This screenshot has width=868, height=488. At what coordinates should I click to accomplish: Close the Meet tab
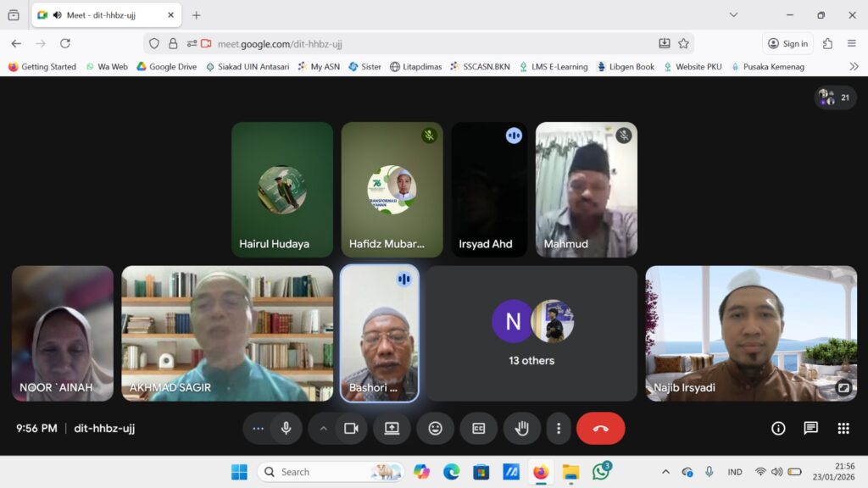[x=170, y=15]
